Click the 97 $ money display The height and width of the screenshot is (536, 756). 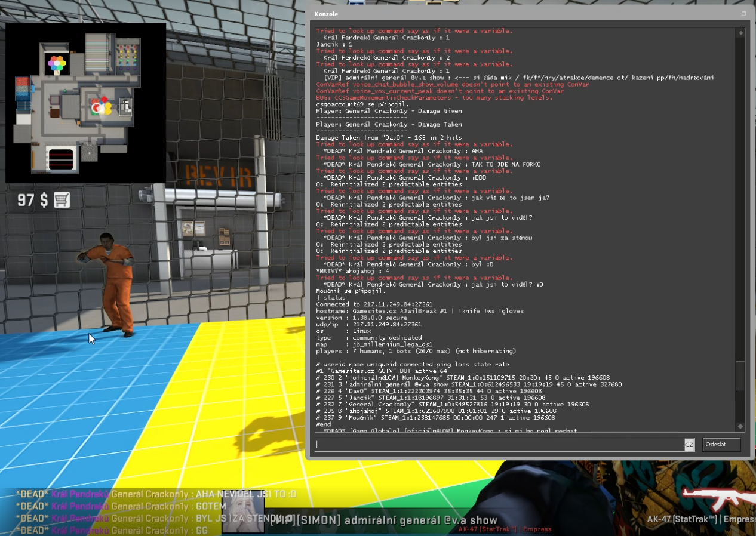(x=32, y=200)
